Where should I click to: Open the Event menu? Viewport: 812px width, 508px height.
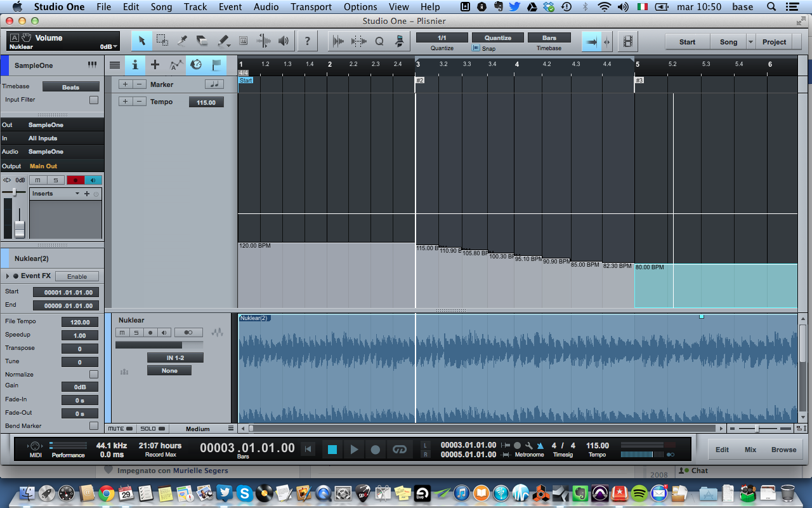coord(230,7)
